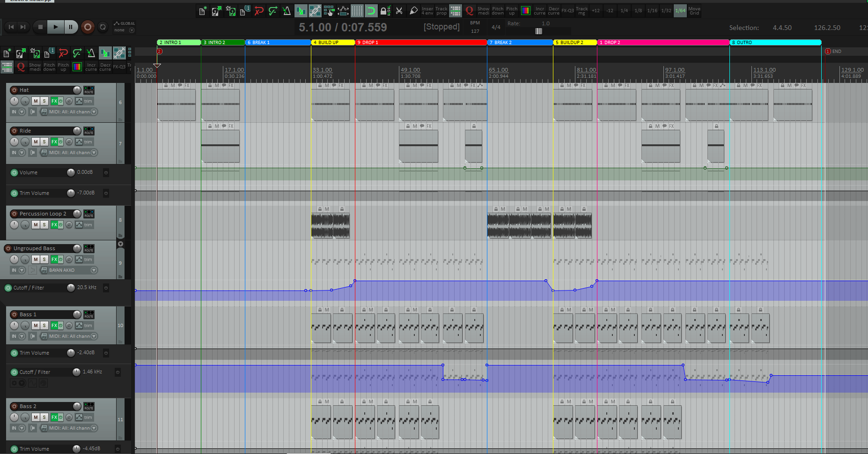868x454 pixels.
Task: Select the BUILD UP region tab
Action: pos(333,43)
